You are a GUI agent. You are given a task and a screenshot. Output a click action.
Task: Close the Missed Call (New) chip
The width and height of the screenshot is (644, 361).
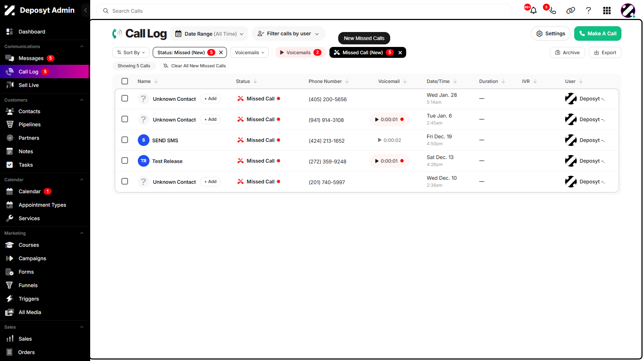tap(400, 52)
